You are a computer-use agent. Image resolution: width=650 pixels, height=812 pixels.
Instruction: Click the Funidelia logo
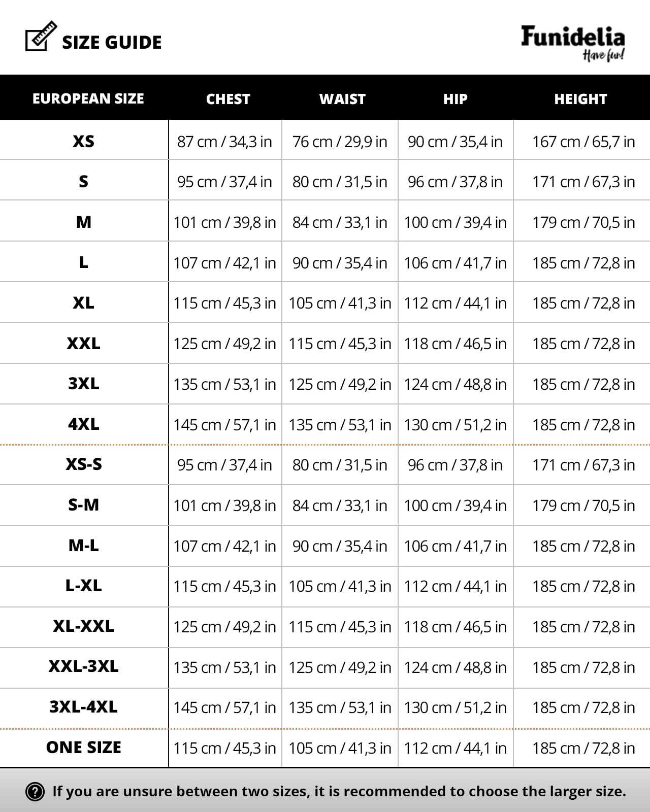point(573,42)
